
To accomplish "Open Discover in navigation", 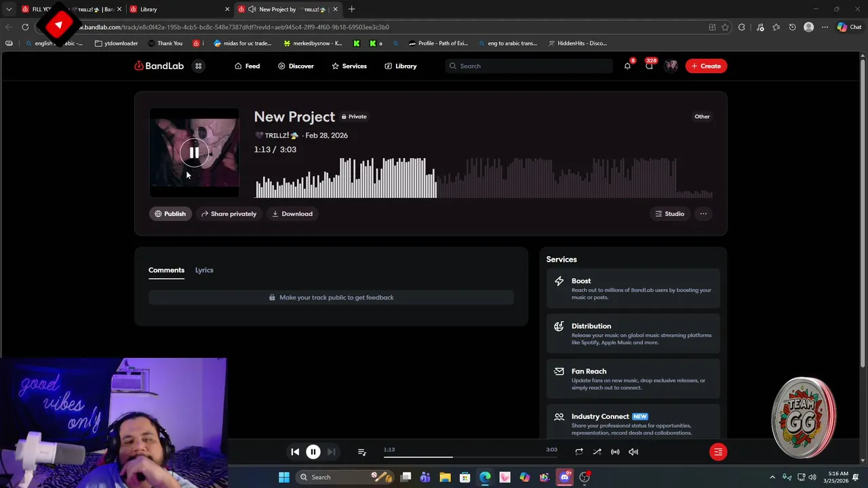I will pos(296,66).
